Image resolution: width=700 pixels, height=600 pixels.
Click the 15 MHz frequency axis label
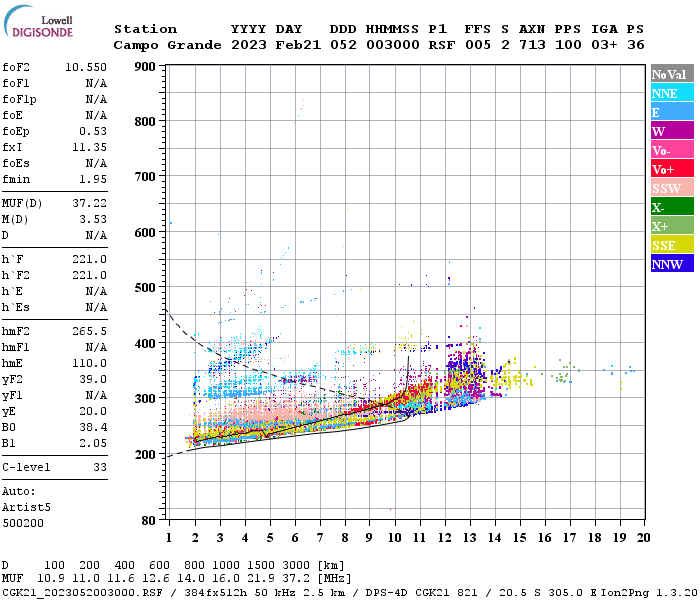(x=519, y=538)
